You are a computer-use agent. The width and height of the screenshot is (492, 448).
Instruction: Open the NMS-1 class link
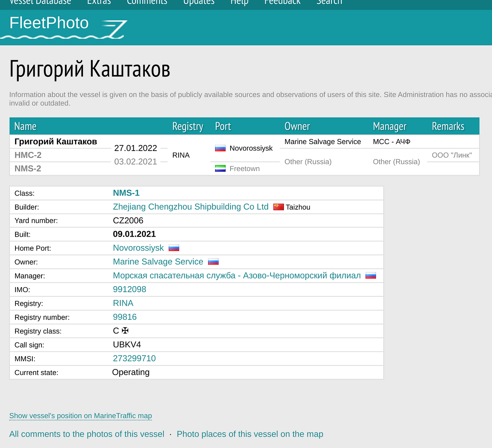[126, 193]
